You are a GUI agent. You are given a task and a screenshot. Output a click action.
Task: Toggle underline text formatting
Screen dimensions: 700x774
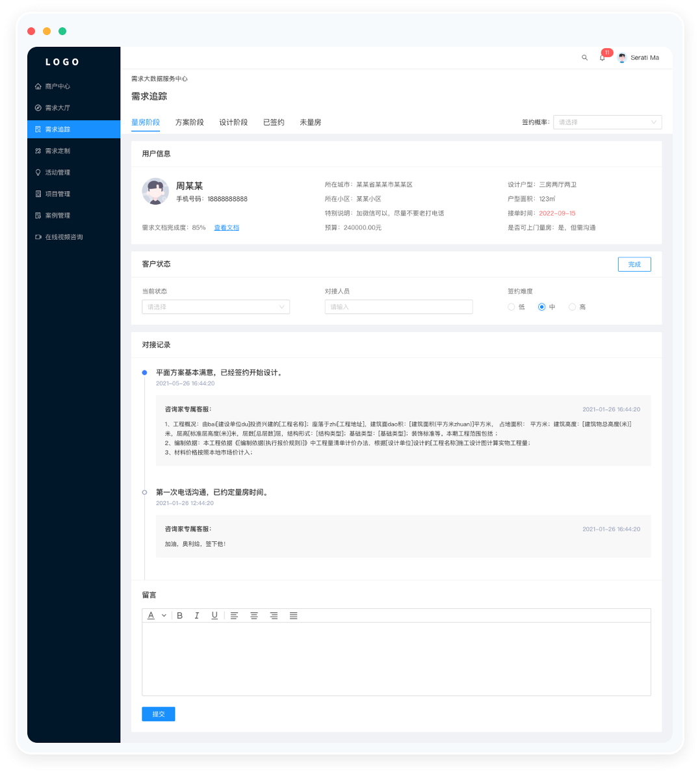coord(214,615)
